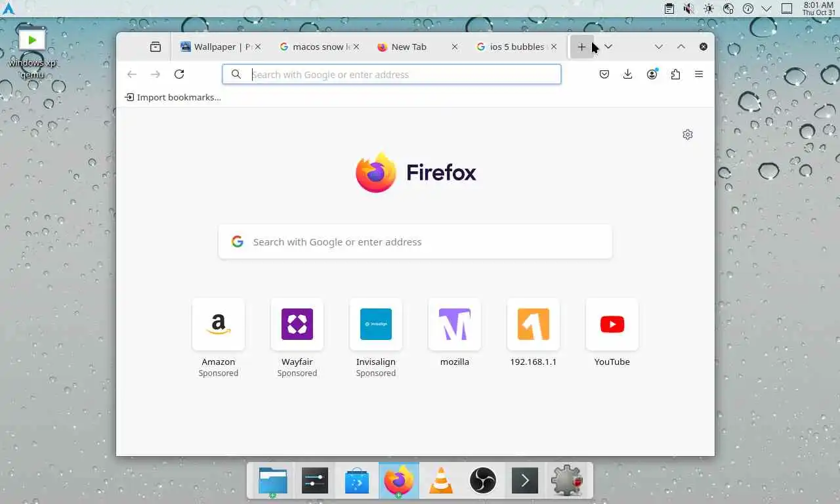Click the Import bookmarks link
The image size is (840, 504).
tap(173, 97)
